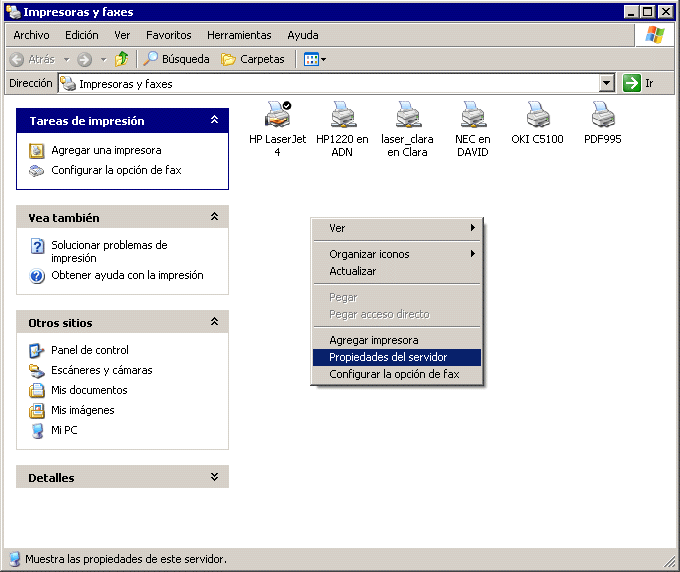Open the views dropdown in toolbar

click(315, 59)
